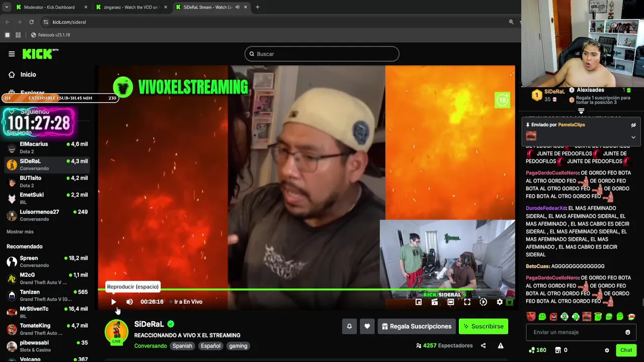Open BUTIsito channel in sidebar
Viewport: 644px width, 362px height.
pyautogui.click(x=47, y=182)
